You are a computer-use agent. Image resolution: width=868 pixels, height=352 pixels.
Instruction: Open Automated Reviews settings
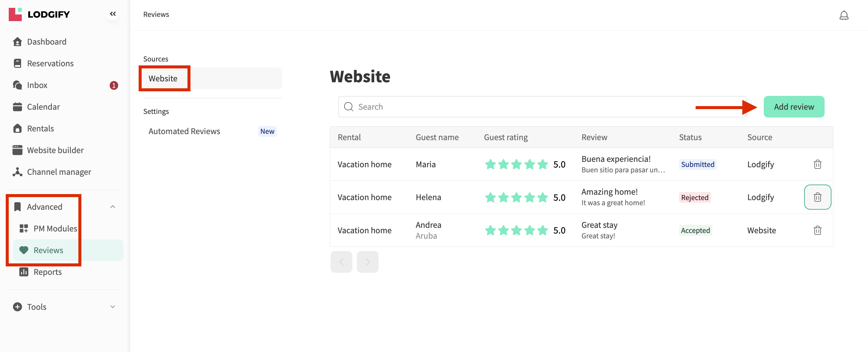tap(184, 131)
